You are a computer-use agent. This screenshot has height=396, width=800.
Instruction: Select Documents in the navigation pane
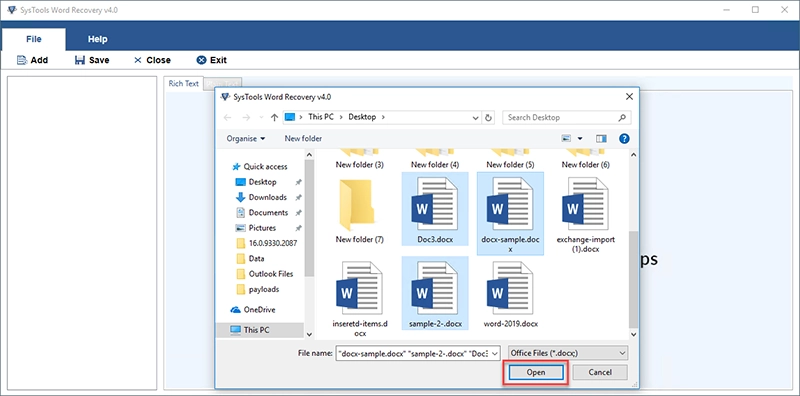point(262,212)
